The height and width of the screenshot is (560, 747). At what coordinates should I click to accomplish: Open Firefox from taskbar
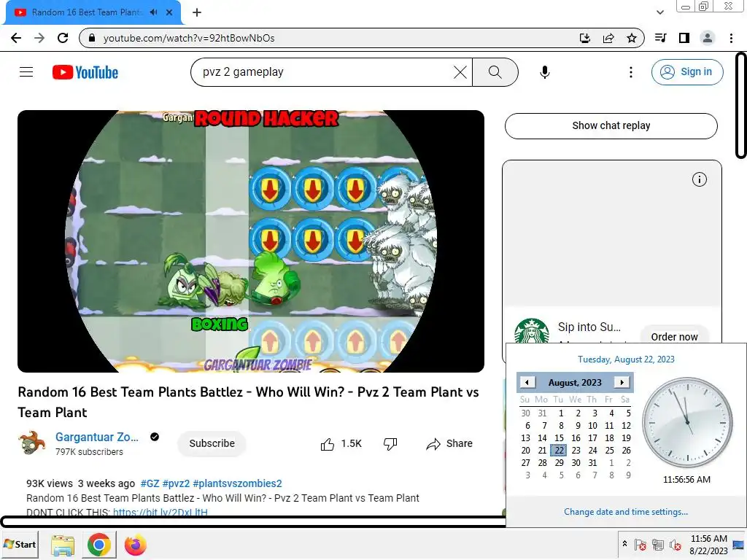coord(135,545)
